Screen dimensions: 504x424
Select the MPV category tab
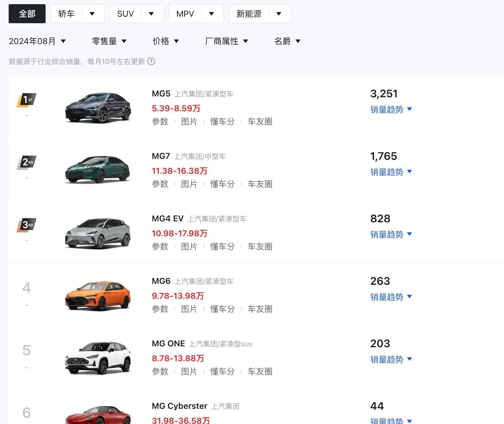coord(185,14)
